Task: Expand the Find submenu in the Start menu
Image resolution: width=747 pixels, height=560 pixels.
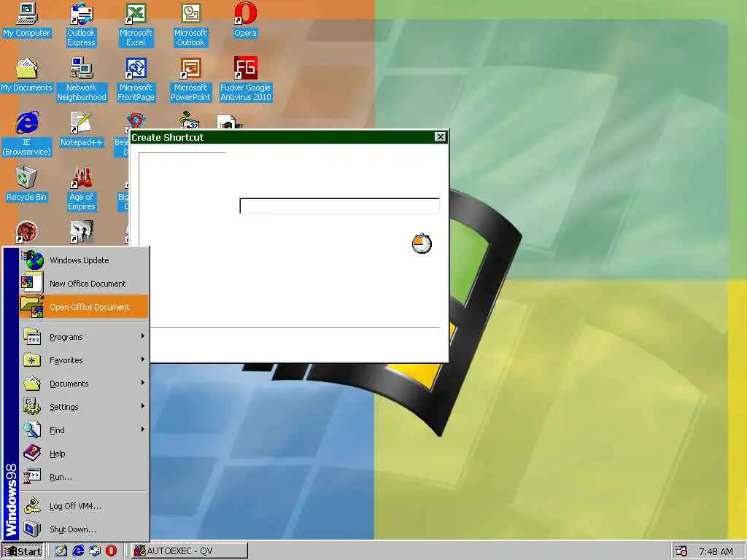Action: [x=84, y=430]
